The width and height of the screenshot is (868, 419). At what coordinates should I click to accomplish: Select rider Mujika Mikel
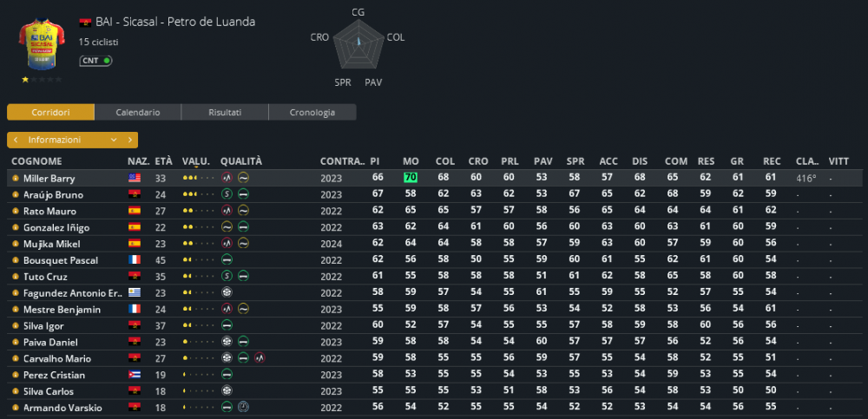(51, 244)
